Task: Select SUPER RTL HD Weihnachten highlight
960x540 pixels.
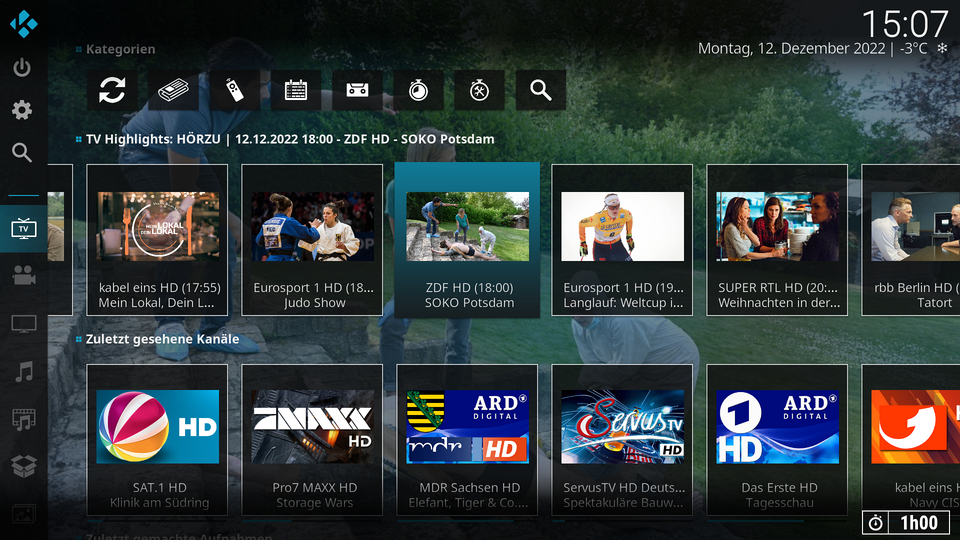Action: click(777, 240)
